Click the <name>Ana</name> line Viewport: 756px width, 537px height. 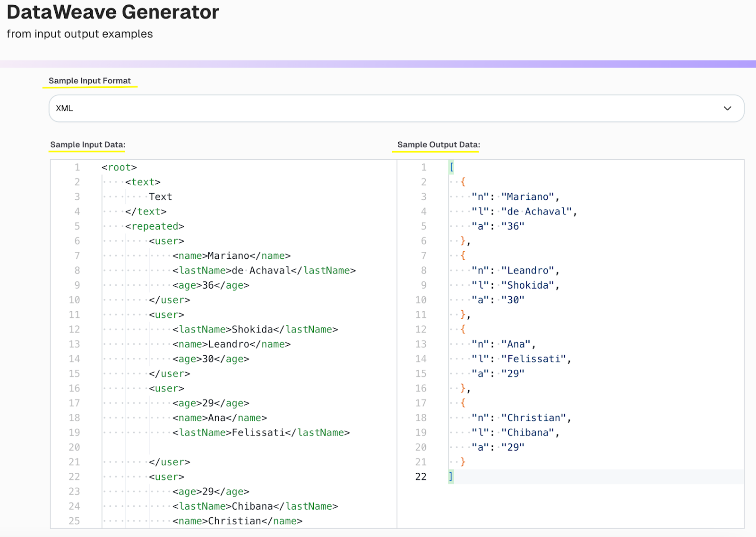tap(220, 418)
